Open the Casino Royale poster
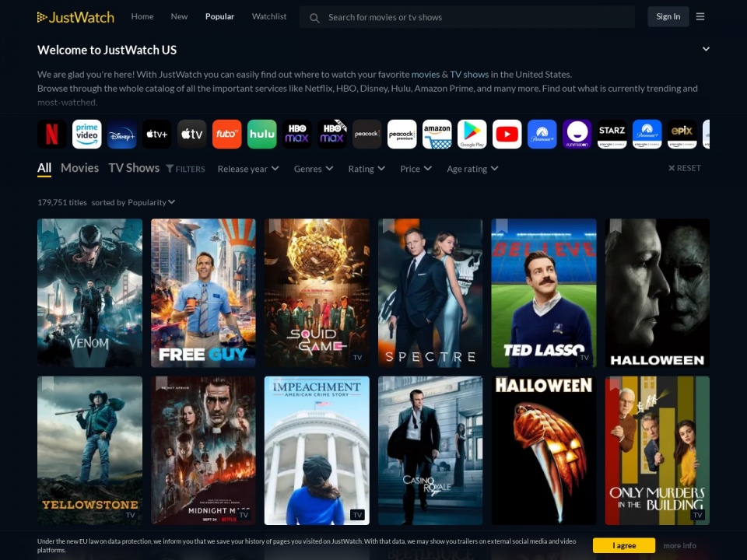This screenshot has width=747, height=560. click(x=430, y=451)
